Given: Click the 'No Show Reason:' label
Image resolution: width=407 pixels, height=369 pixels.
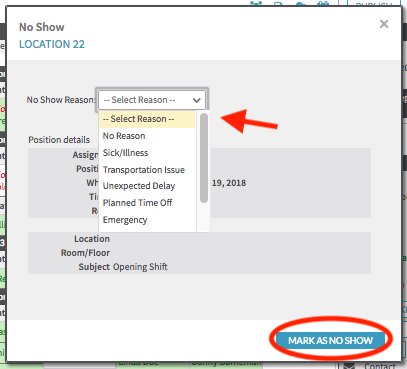Looking at the screenshot, I should click(x=61, y=100).
